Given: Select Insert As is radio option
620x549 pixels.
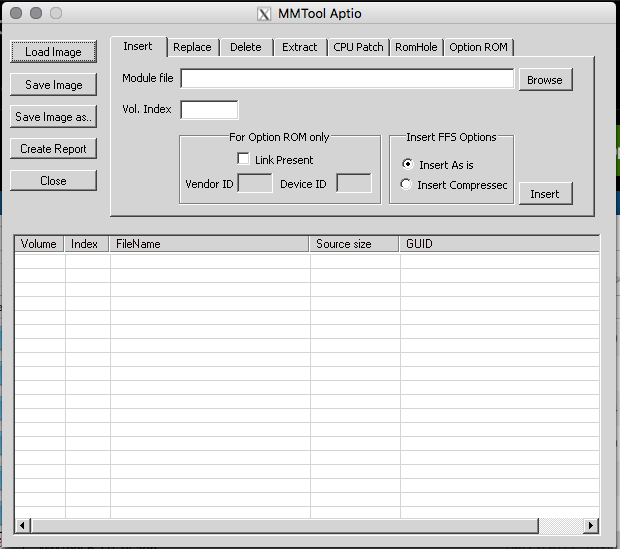Looking at the screenshot, I should pyautogui.click(x=407, y=164).
